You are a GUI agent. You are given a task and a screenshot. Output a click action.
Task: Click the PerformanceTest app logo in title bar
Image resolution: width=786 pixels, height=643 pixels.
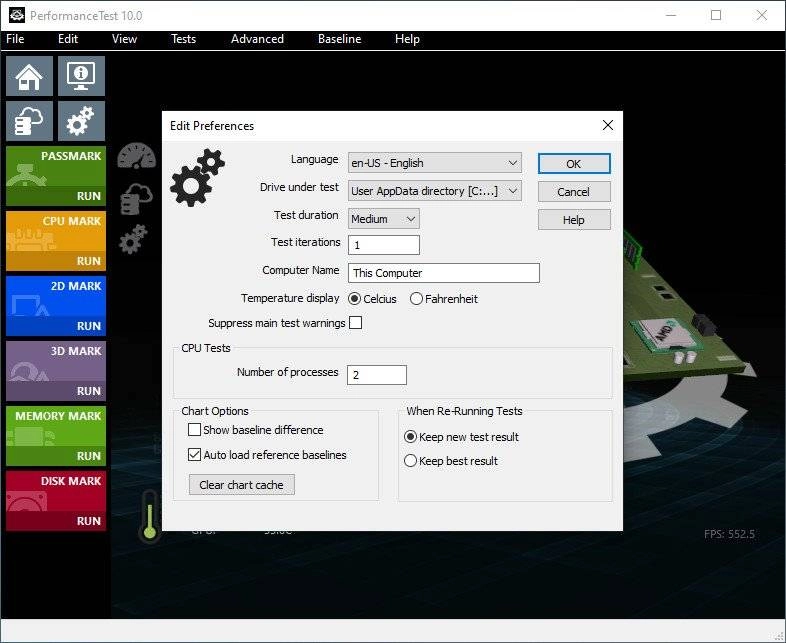[x=17, y=16]
